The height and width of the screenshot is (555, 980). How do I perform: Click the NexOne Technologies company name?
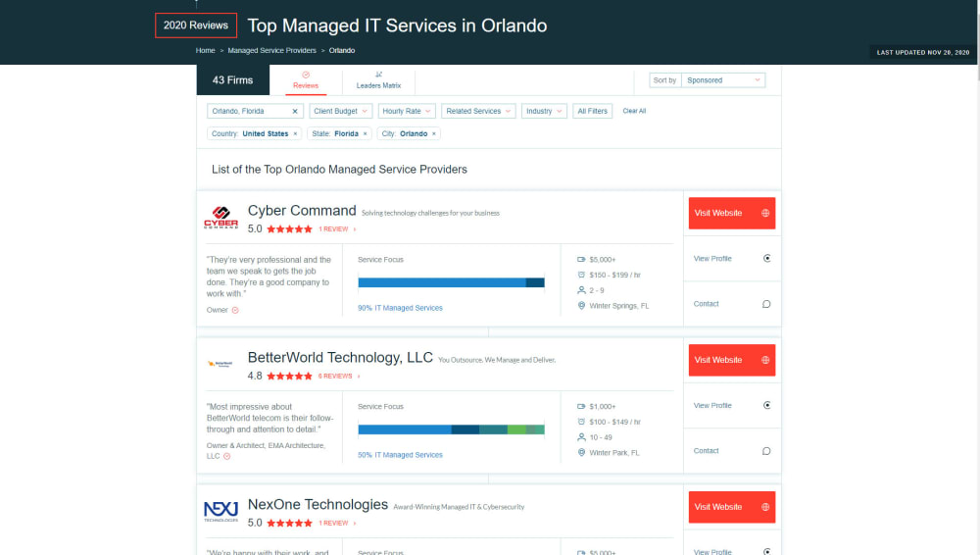point(318,504)
